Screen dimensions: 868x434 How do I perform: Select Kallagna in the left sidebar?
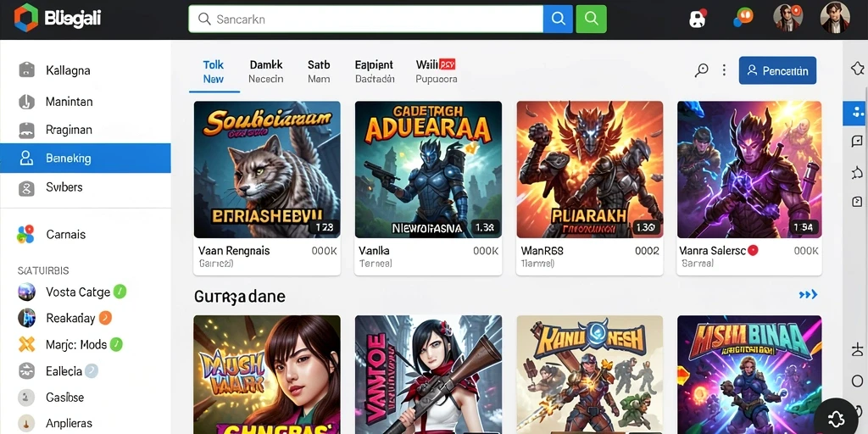pos(86,70)
